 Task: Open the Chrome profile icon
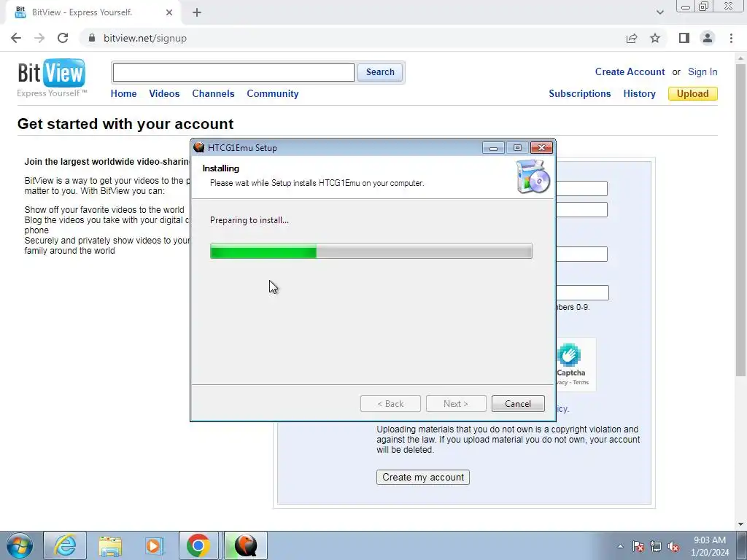[x=708, y=38]
